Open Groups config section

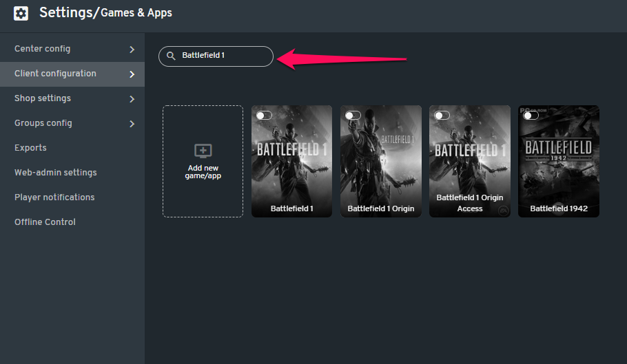tap(72, 123)
